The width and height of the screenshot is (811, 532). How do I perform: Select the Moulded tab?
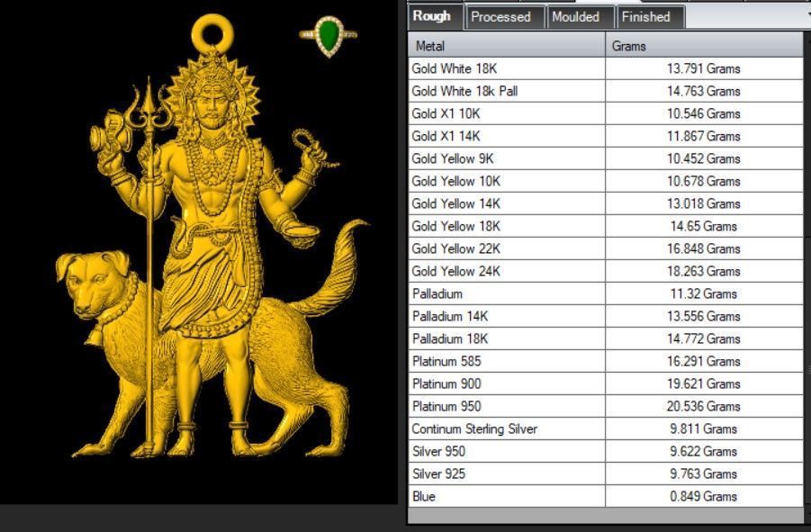(581, 17)
